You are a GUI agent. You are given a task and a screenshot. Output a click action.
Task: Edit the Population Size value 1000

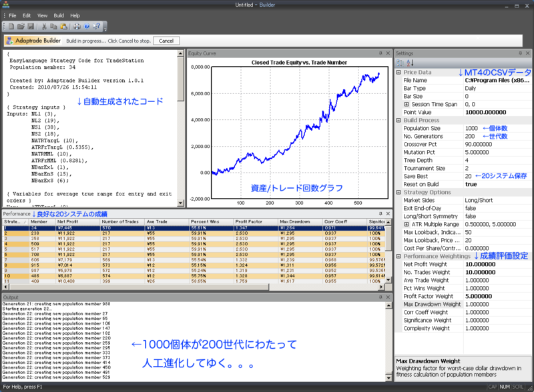pyautogui.click(x=471, y=128)
